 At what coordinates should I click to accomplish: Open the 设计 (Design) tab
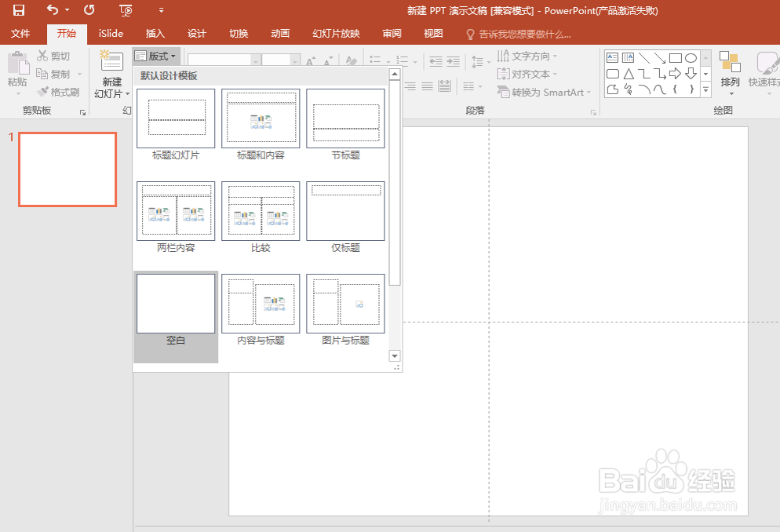[x=196, y=33]
